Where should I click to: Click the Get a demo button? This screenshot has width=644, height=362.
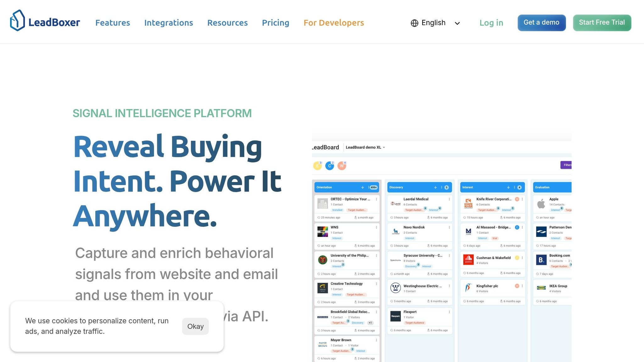tap(541, 23)
